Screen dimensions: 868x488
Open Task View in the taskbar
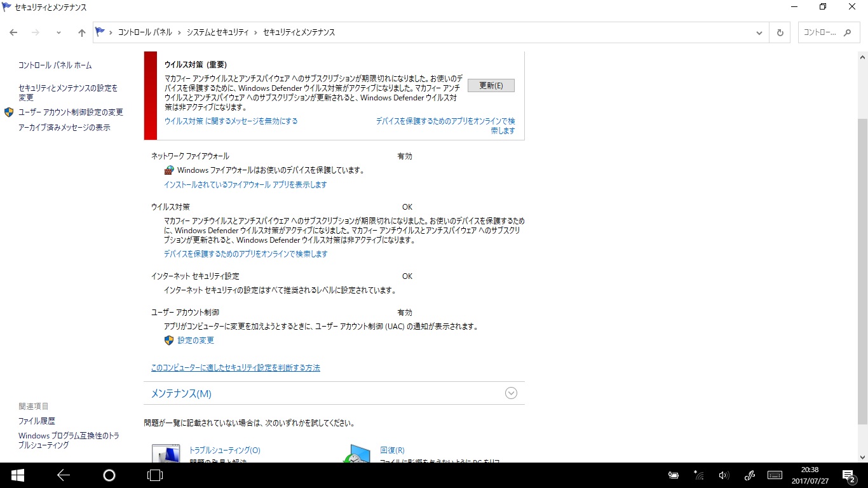coord(155,475)
